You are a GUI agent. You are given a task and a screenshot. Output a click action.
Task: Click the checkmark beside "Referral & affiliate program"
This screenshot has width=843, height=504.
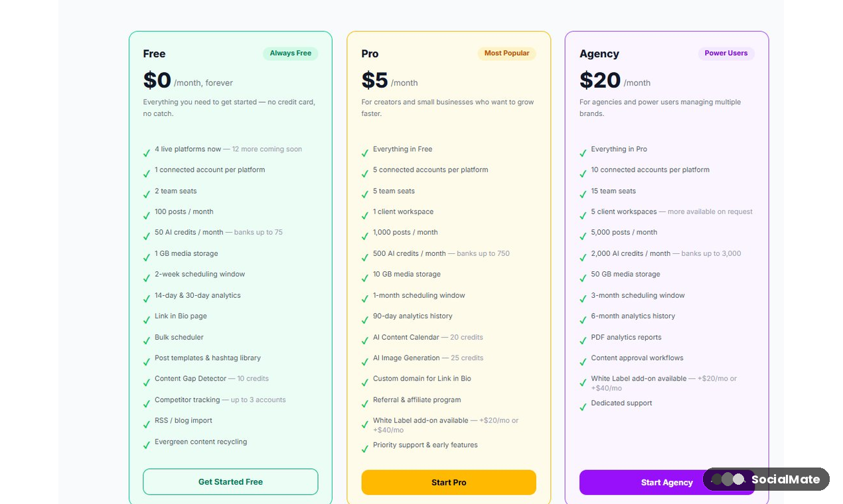coord(364,402)
